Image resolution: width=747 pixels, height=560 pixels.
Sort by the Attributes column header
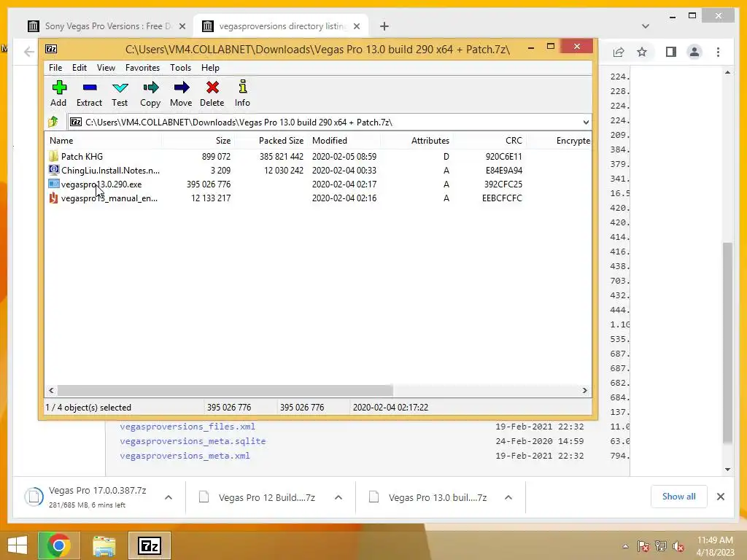click(417, 141)
